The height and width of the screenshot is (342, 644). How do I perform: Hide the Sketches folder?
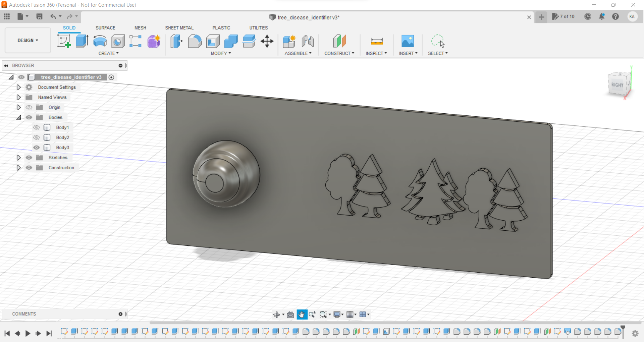point(29,158)
